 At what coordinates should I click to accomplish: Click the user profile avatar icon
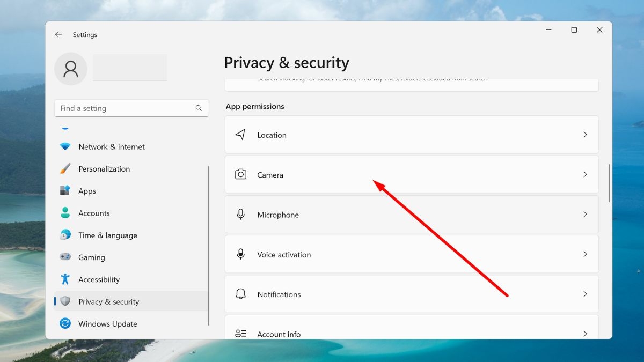pos(71,69)
